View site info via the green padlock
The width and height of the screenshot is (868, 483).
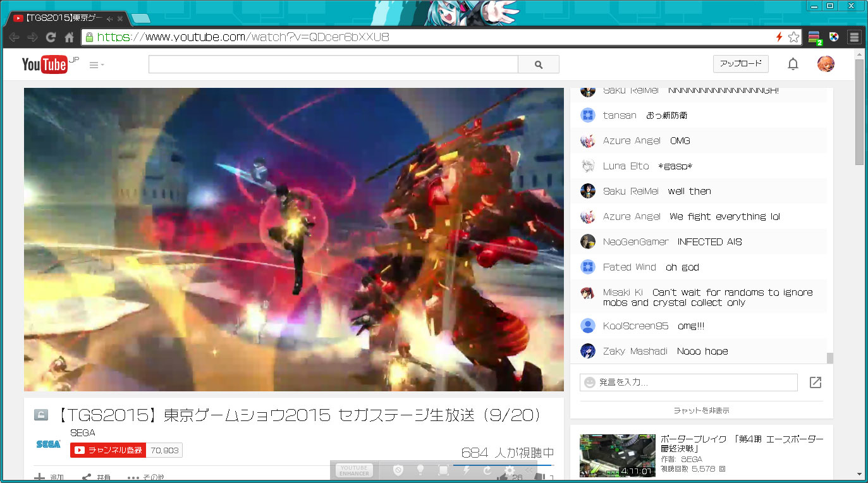pos(90,37)
